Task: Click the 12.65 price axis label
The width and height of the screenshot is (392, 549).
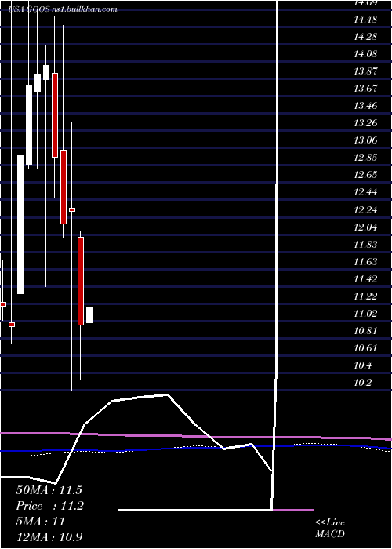Action: click(365, 175)
